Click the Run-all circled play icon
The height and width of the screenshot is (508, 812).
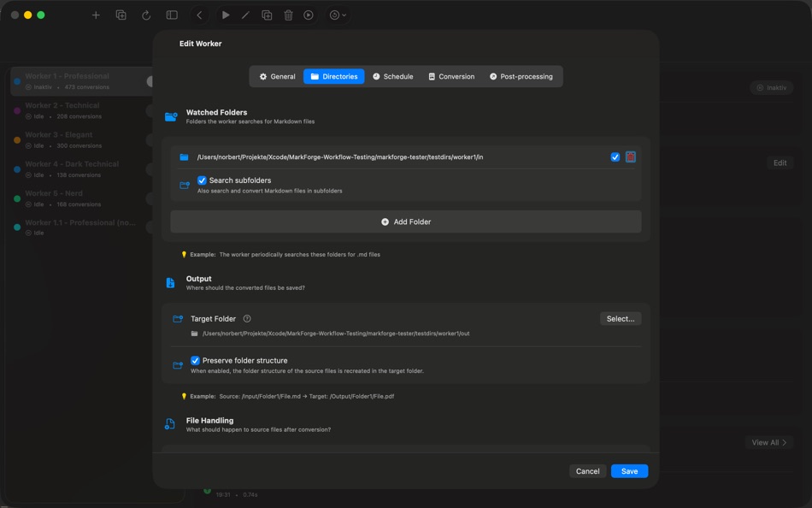[x=309, y=15]
